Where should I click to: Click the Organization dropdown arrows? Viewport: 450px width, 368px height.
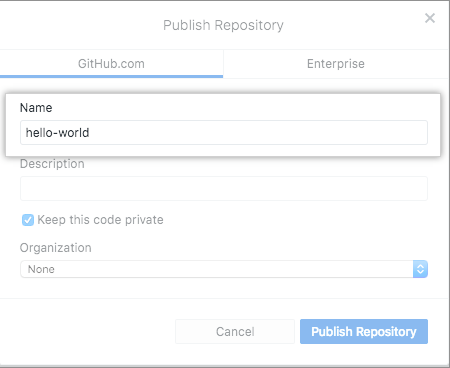point(420,269)
